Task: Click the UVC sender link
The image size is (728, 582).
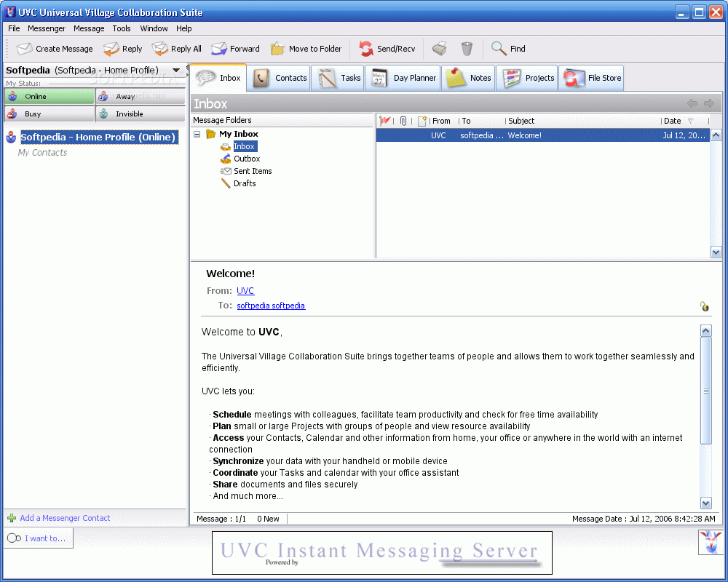Action: point(245,290)
